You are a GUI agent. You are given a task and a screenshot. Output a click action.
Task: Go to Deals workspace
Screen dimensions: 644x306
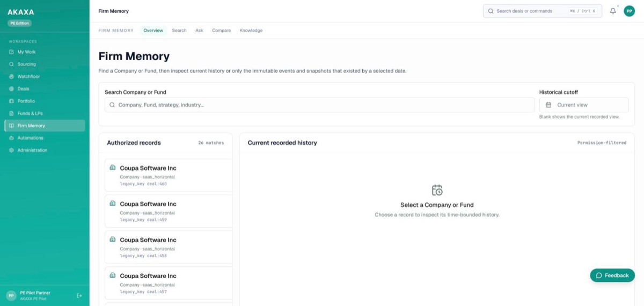45,89
